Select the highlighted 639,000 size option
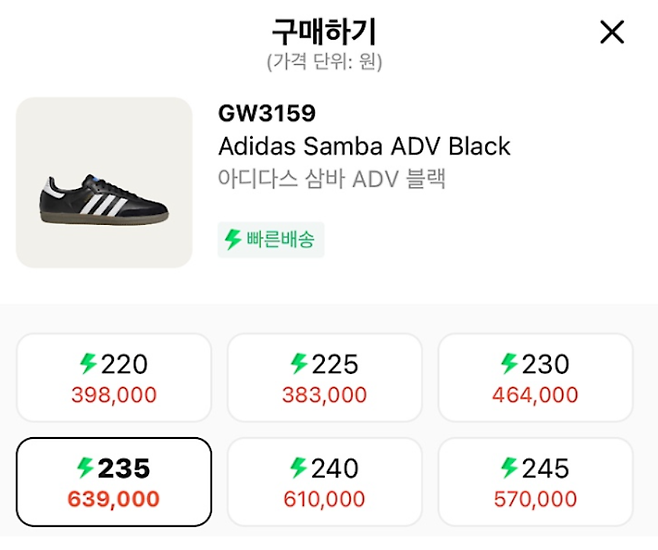Viewport: 658px width, 550px height. click(x=114, y=482)
